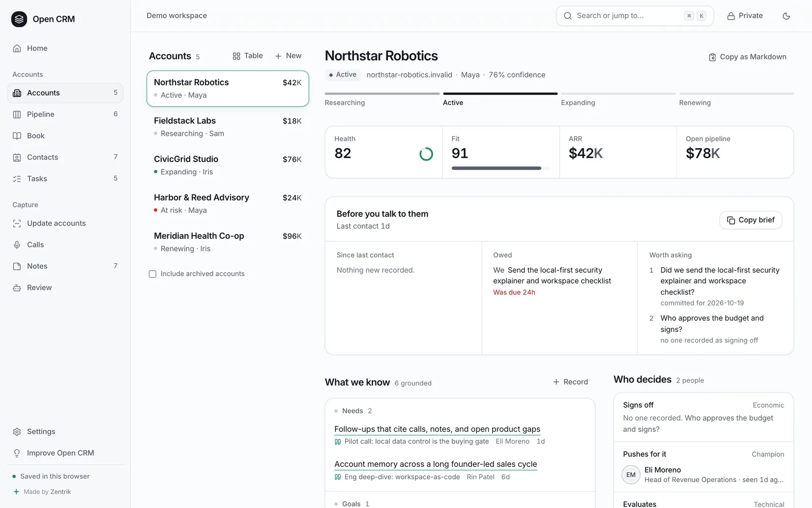Click the Private lock icon
The height and width of the screenshot is (508, 812).
pyautogui.click(x=731, y=16)
